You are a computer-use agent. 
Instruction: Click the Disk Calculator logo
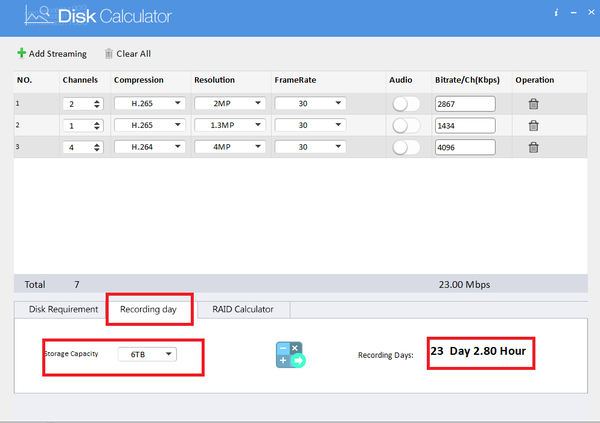pos(98,16)
